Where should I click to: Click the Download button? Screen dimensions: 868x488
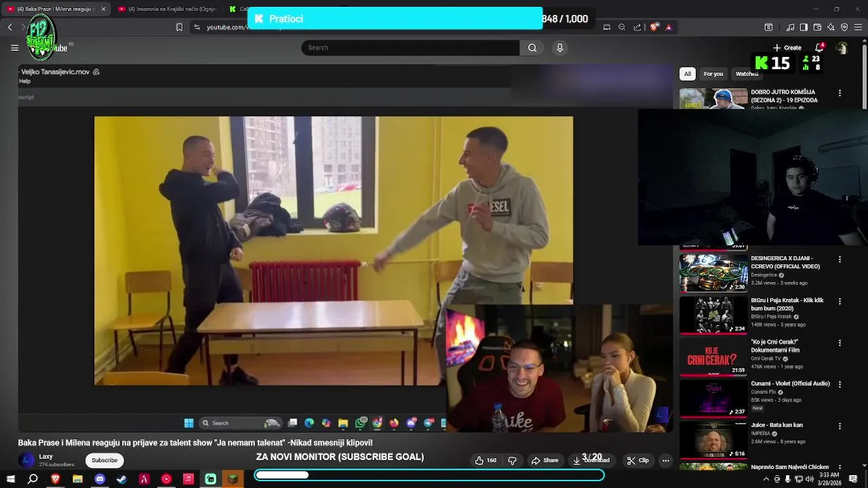(591, 460)
